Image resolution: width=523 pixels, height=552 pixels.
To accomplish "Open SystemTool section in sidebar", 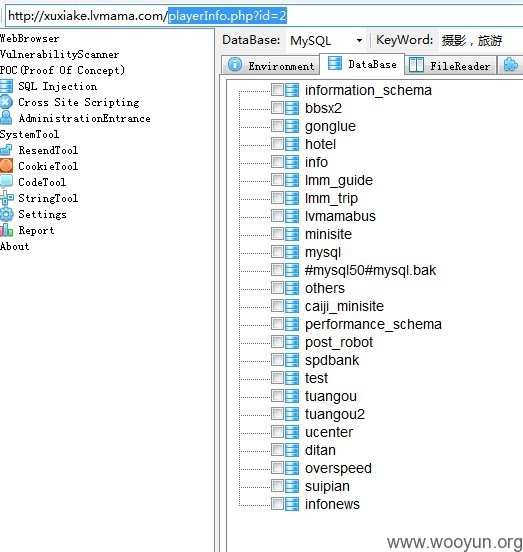I will click(x=30, y=134).
